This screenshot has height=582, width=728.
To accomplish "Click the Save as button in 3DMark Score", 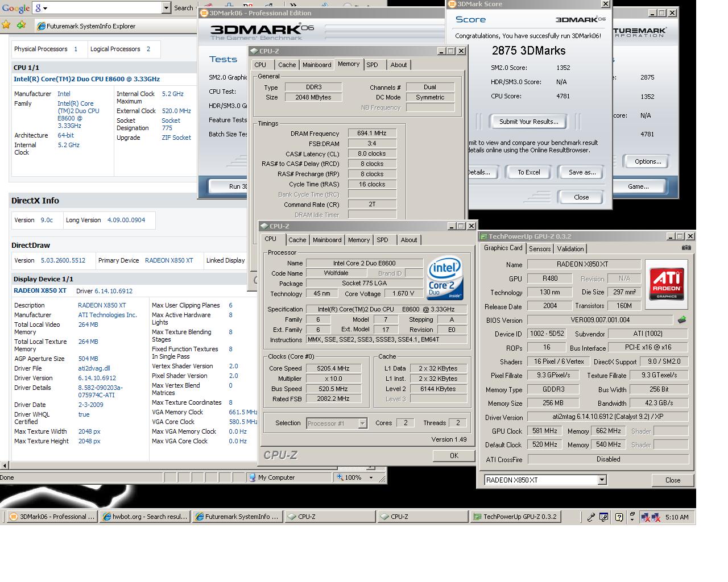I will tap(582, 172).
